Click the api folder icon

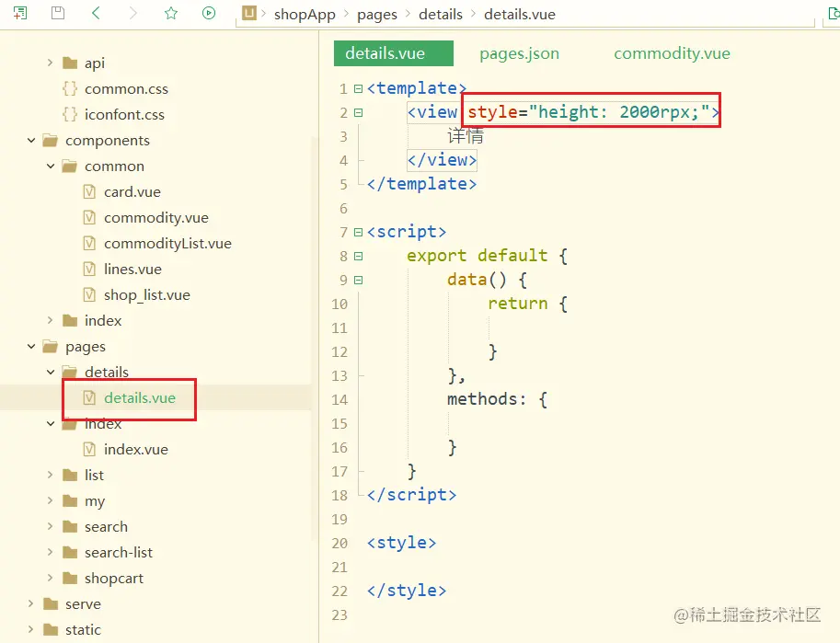point(70,63)
